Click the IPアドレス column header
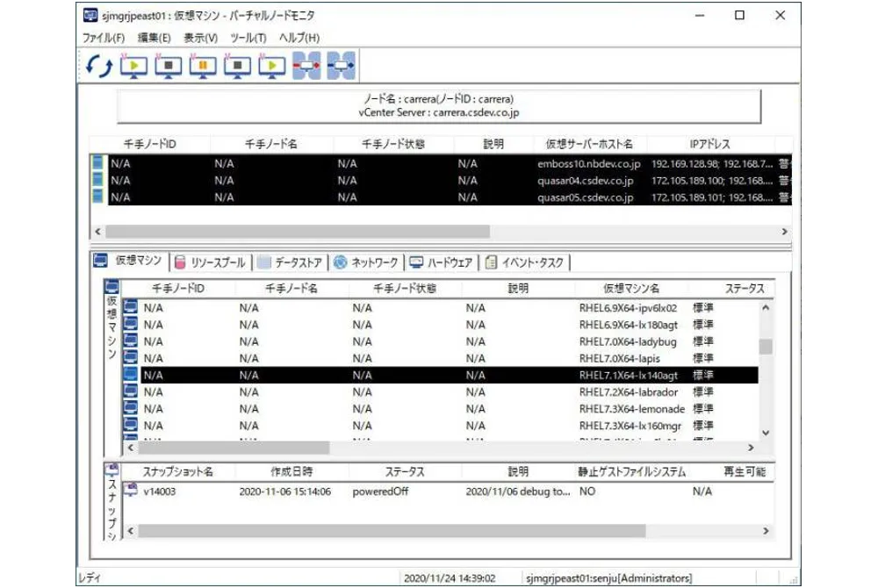Image resolution: width=878 pixels, height=588 pixels. coord(710,144)
